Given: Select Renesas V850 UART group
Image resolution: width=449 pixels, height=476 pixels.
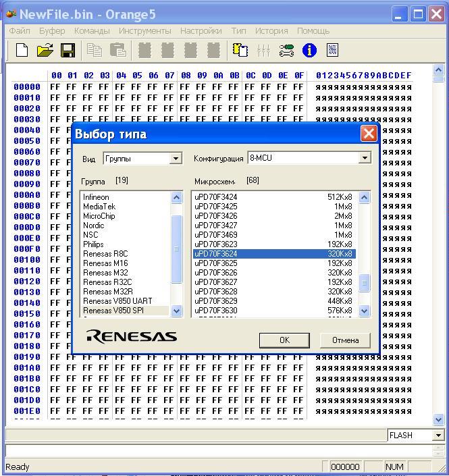Looking at the screenshot, I should pyautogui.click(x=126, y=301).
